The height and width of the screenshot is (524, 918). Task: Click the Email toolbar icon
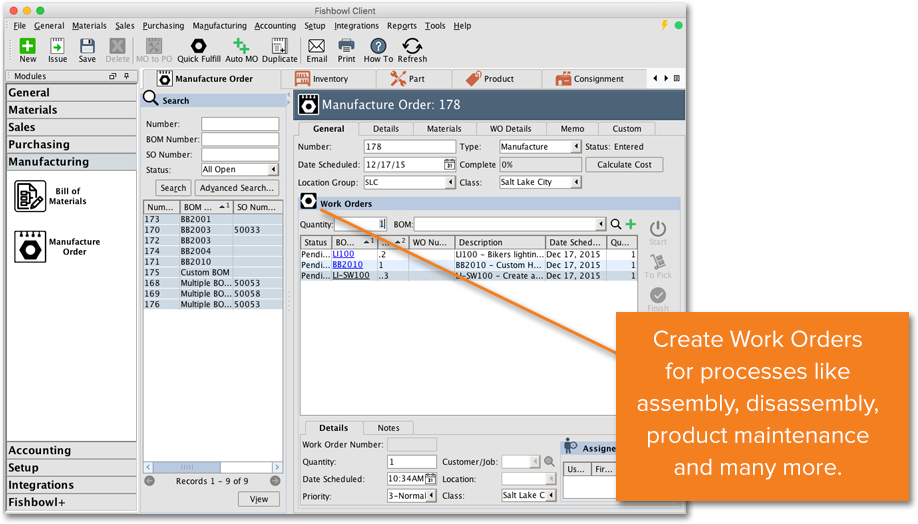[x=317, y=46]
